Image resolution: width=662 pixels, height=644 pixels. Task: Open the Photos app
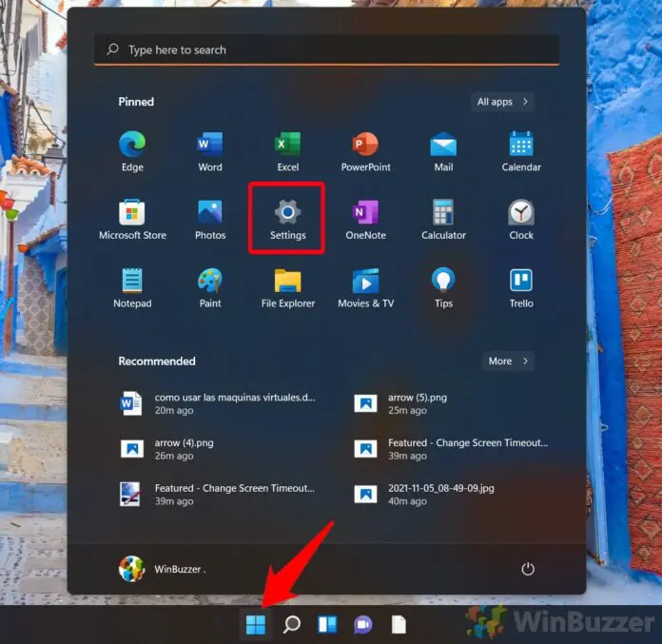pyautogui.click(x=210, y=220)
